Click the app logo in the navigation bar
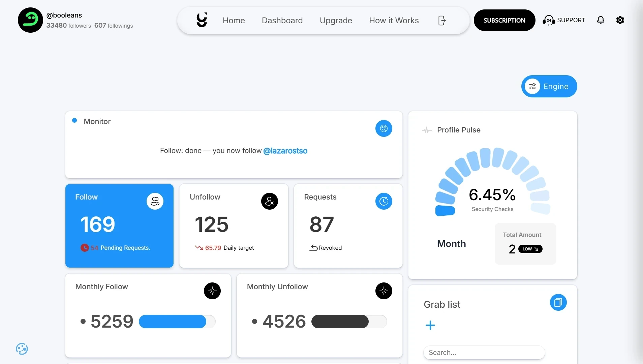This screenshot has height=364, width=643. pyautogui.click(x=202, y=20)
